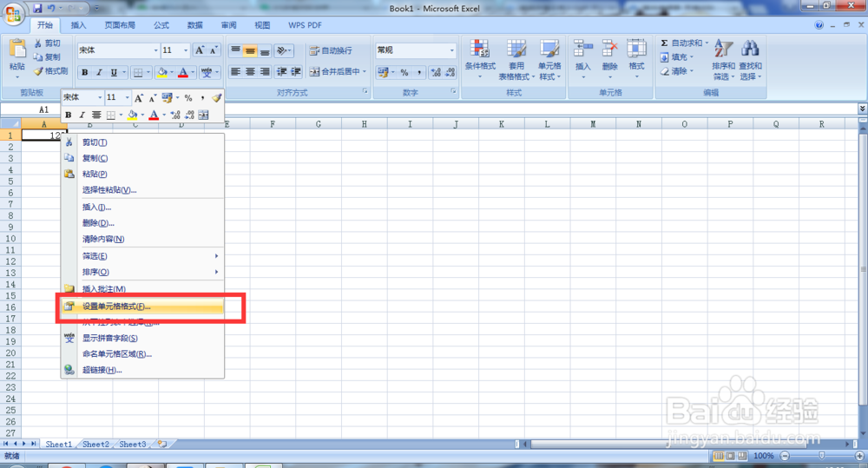868x468 pixels.
Task: Toggle underline in the ribbon font group
Action: point(114,72)
